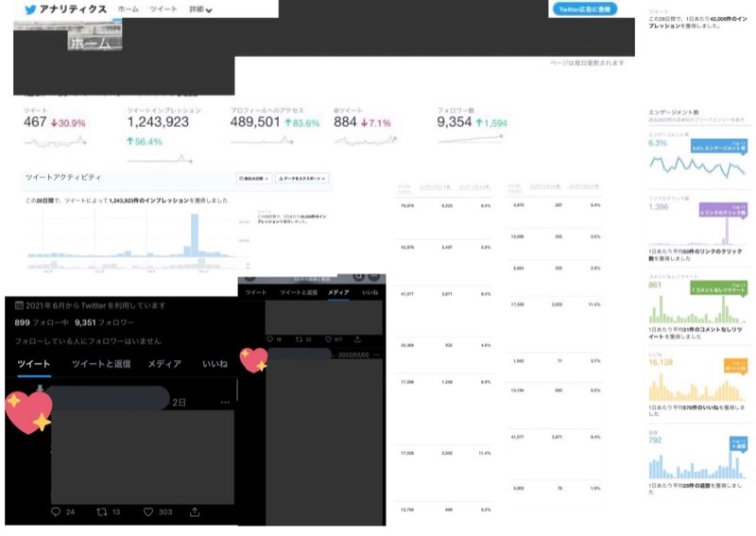This screenshot has width=756, height=536.
Task: Open the ツイート tab in Analytics navigation
Action: coord(163,9)
